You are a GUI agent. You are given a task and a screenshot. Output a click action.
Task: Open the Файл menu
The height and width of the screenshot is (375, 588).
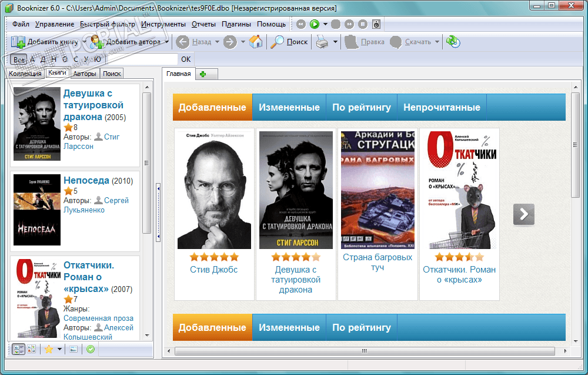point(21,24)
